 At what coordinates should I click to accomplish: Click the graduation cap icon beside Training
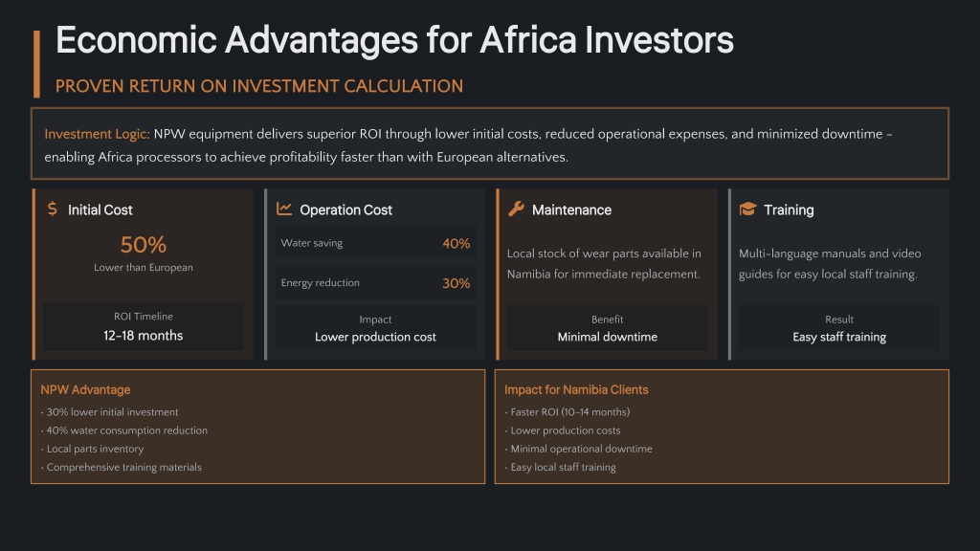coord(747,209)
